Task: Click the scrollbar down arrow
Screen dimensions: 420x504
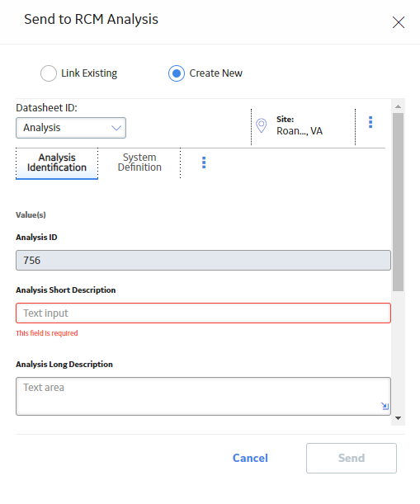Action: pyautogui.click(x=398, y=418)
